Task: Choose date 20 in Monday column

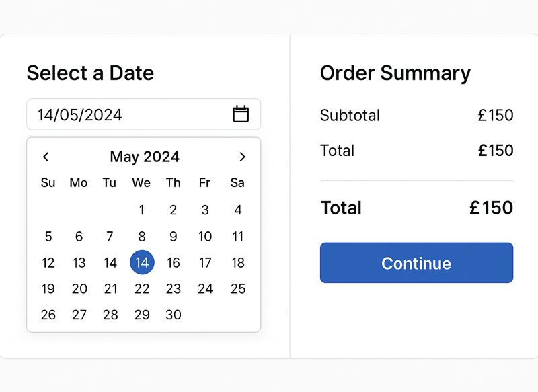Action: point(79,288)
